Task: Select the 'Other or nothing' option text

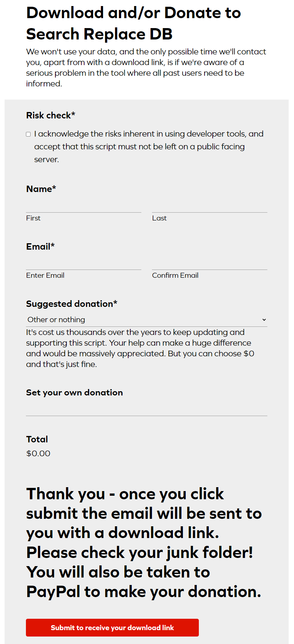Action: pos(56,320)
